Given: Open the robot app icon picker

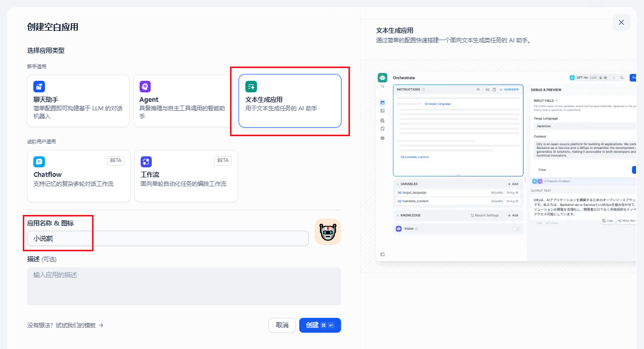Looking at the screenshot, I should coord(328,232).
